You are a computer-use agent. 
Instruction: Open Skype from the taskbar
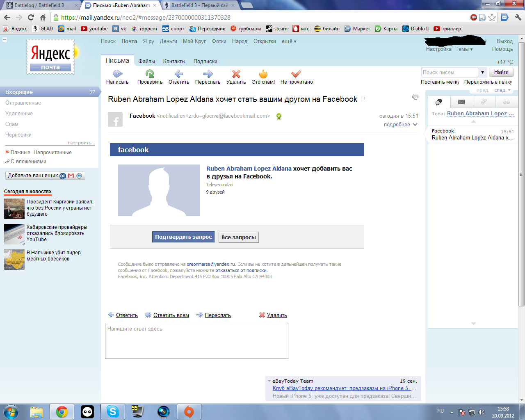[x=112, y=411]
